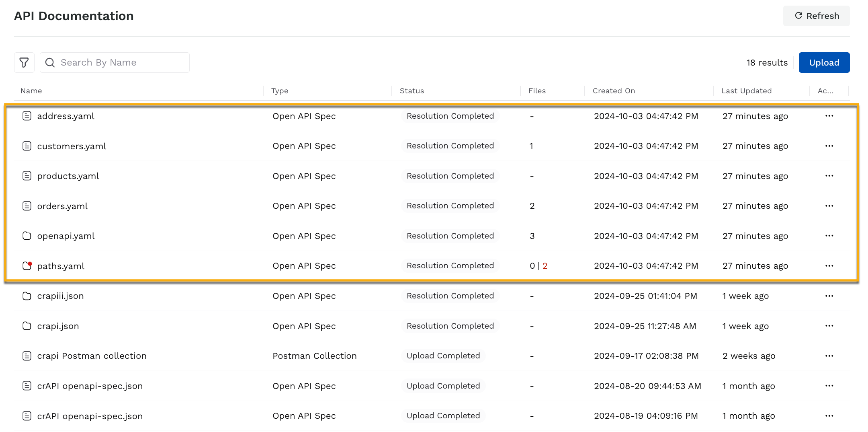Open crapiii.json by its name
Viewport: 868px width, 432px height.
point(61,296)
